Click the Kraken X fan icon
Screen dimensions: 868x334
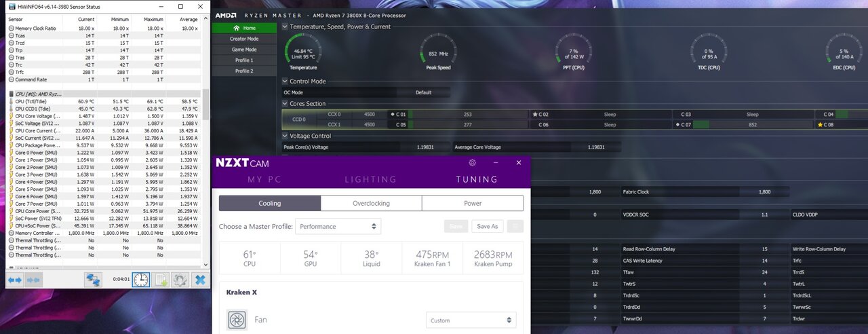tap(237, 320)
